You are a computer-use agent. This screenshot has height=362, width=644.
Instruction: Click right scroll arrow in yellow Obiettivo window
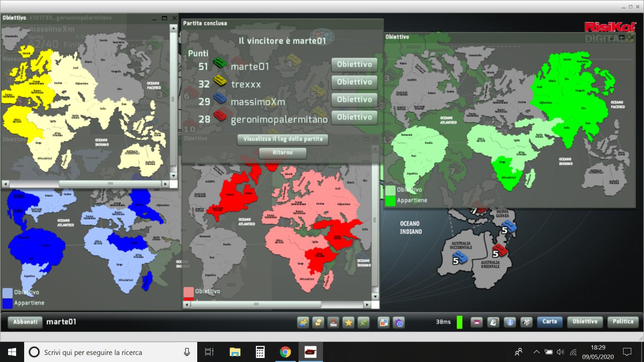pos(165,183)
